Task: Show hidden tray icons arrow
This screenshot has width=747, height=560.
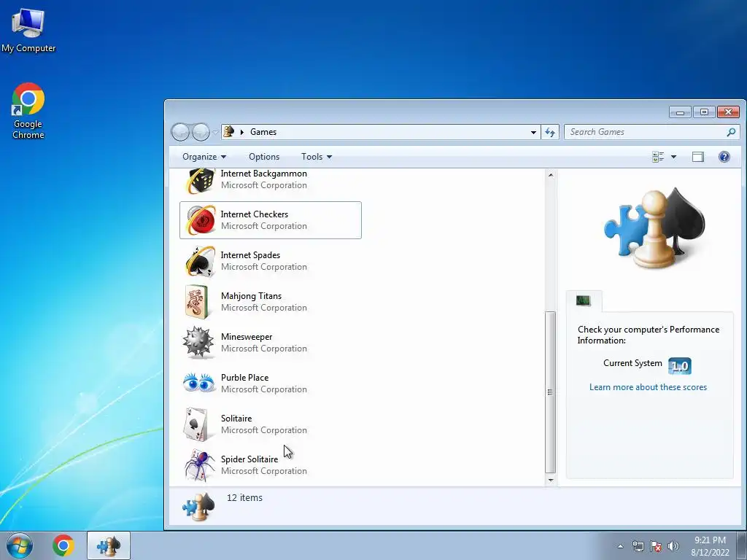Action: [620, 546]
